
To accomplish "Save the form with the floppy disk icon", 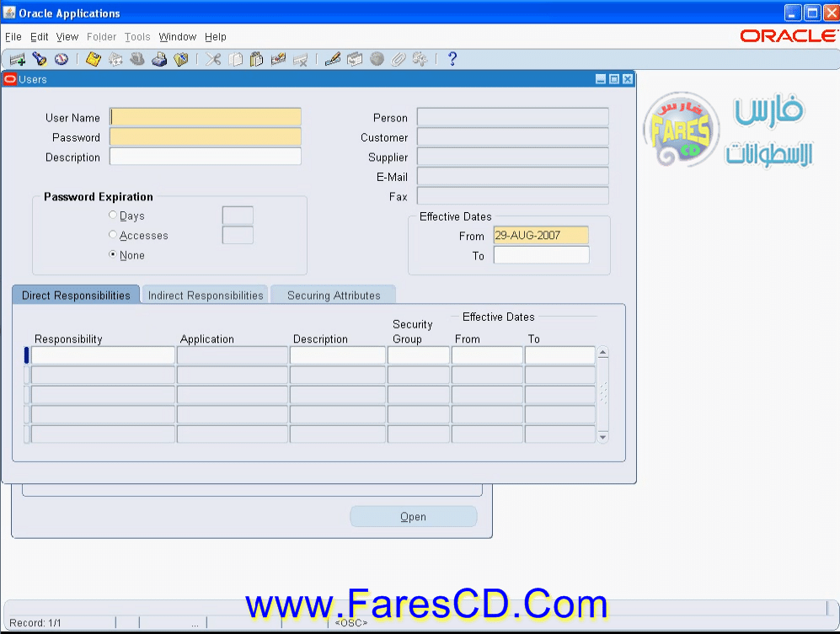I will pyautogui.click(x=94, y=59).
